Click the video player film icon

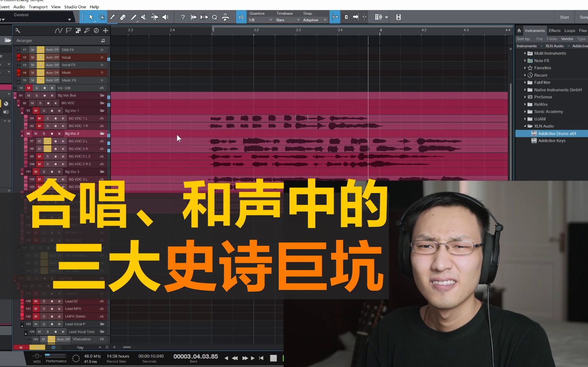[x=398, y=17]
